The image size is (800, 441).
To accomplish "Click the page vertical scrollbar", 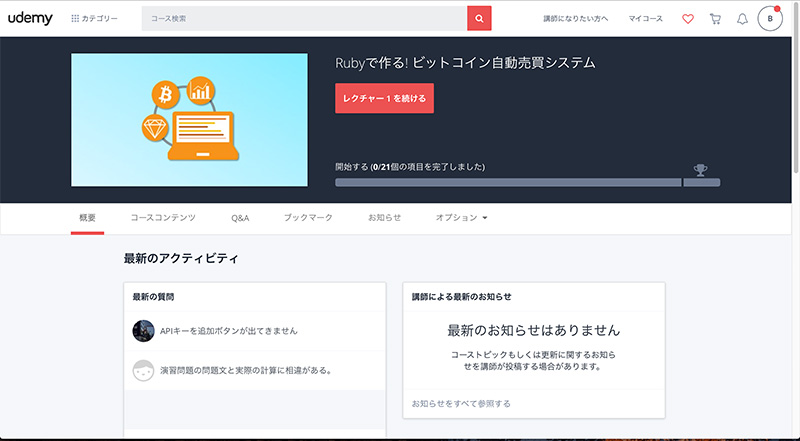I will point(796,87).
